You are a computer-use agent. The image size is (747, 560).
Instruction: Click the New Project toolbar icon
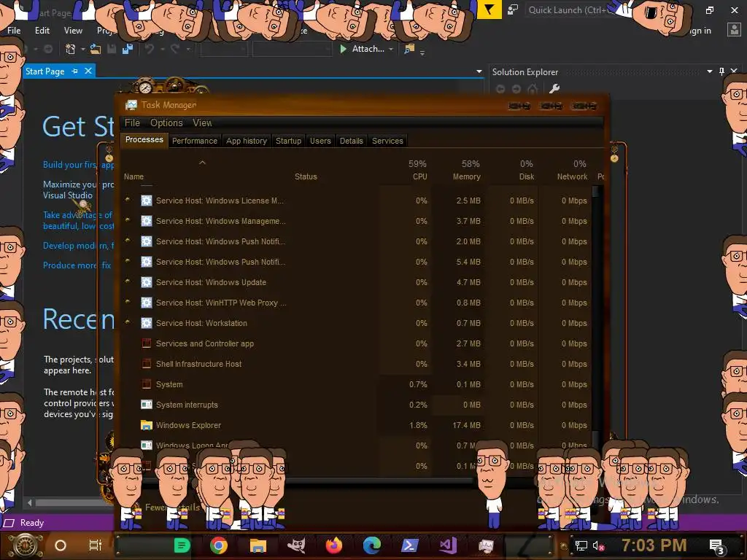point(71,49)
